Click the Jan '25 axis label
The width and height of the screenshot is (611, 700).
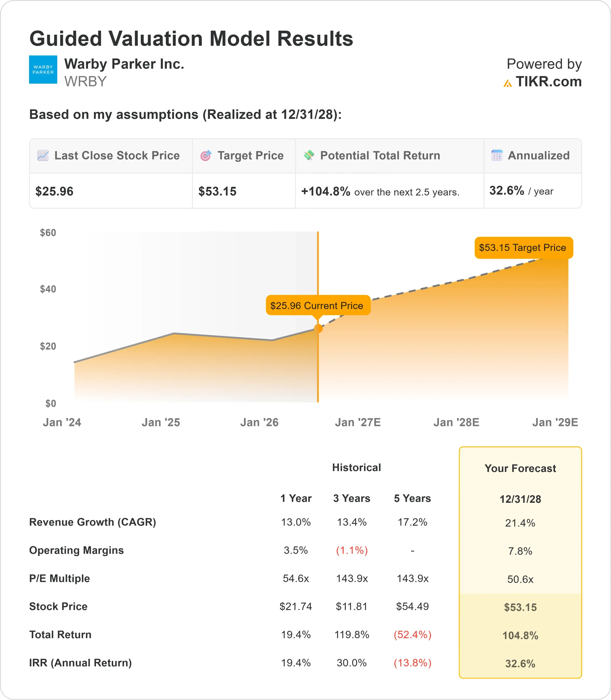[161, 422]
